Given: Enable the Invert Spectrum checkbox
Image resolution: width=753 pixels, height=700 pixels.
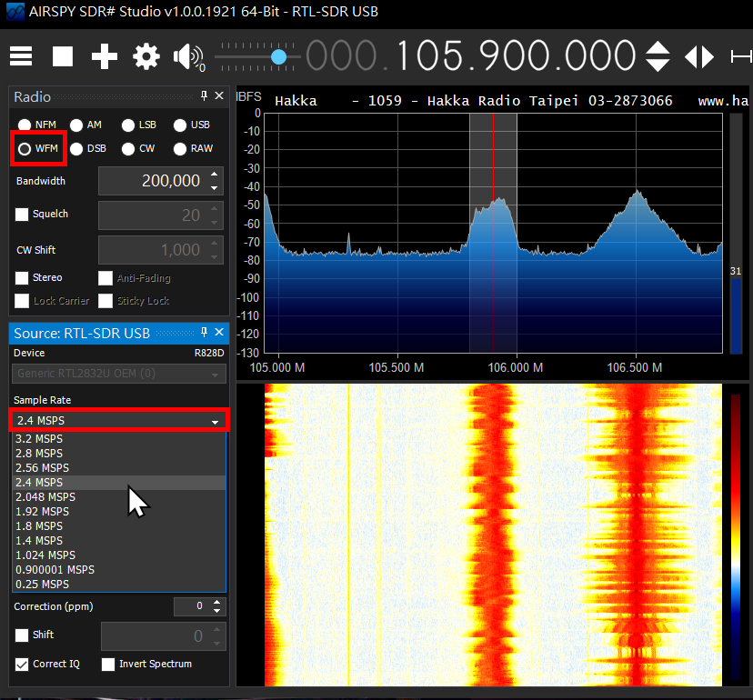Looking at the screenshot, I should [x=109, y=664].
